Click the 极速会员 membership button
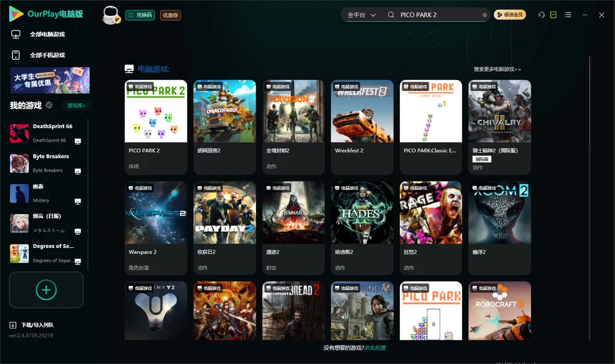615x364 pixels. pos(510,15)
